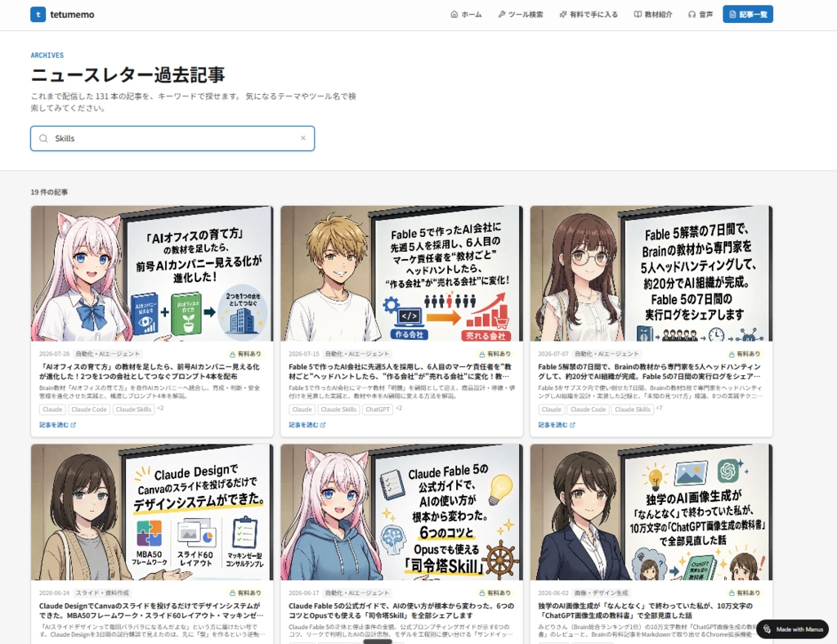Open thumbnail of Claude Fable 5の公式ガイド article
This screenshot has height=644, width=837.
tap(401, 512)
